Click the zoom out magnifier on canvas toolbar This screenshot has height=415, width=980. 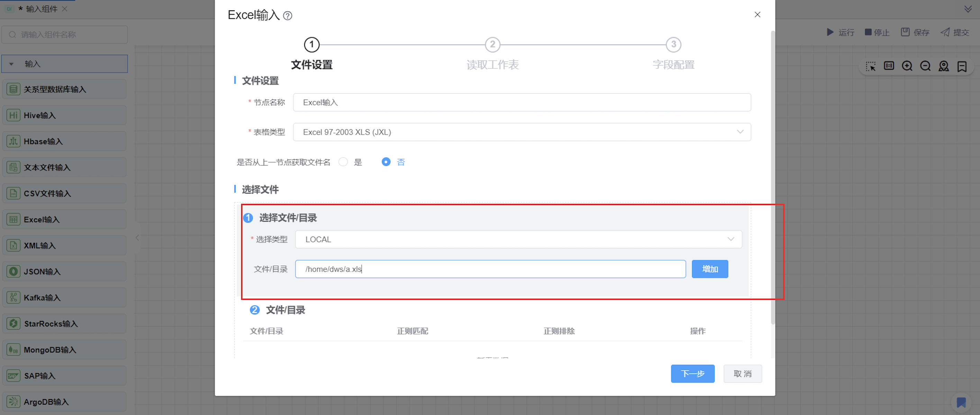pos(925,66)
